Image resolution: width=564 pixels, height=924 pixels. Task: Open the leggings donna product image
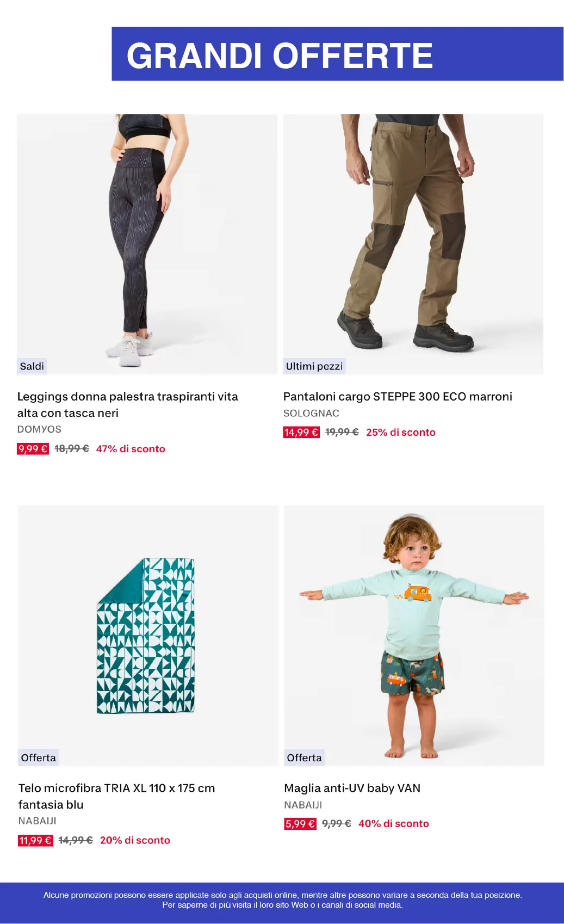coord(147,244)
